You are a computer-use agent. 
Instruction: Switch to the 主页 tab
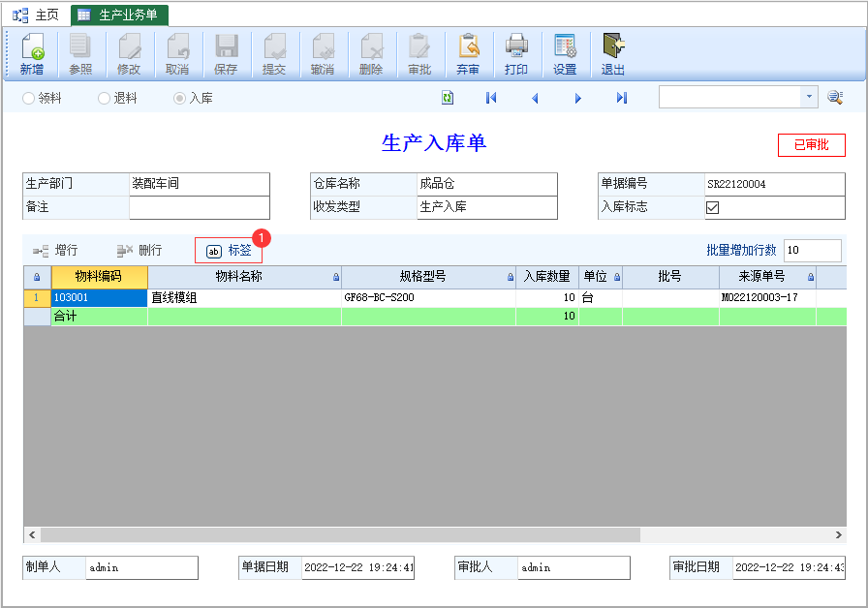tap(37, 15)
